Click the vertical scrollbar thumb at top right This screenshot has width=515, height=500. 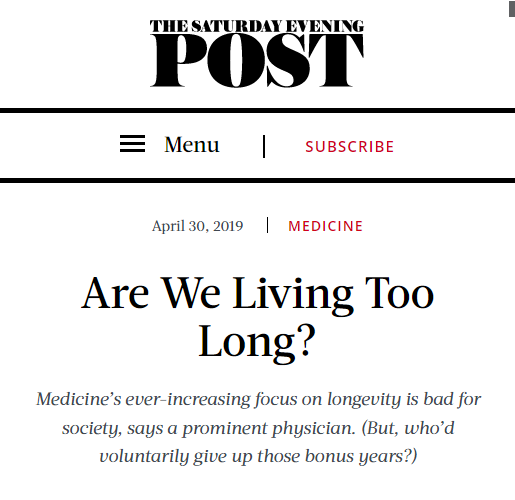(x=512, y=8)
